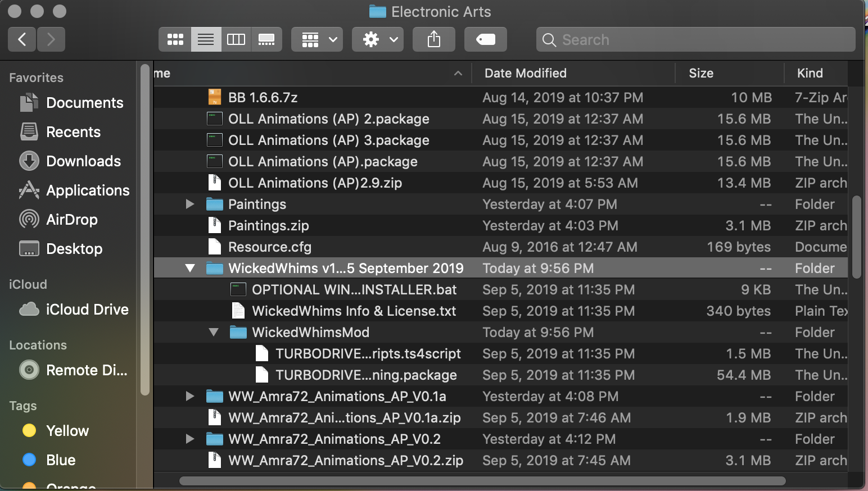Switch to gallery view
Image resolution: width=868 pixels, height=491 pixels.
[266, 39]
